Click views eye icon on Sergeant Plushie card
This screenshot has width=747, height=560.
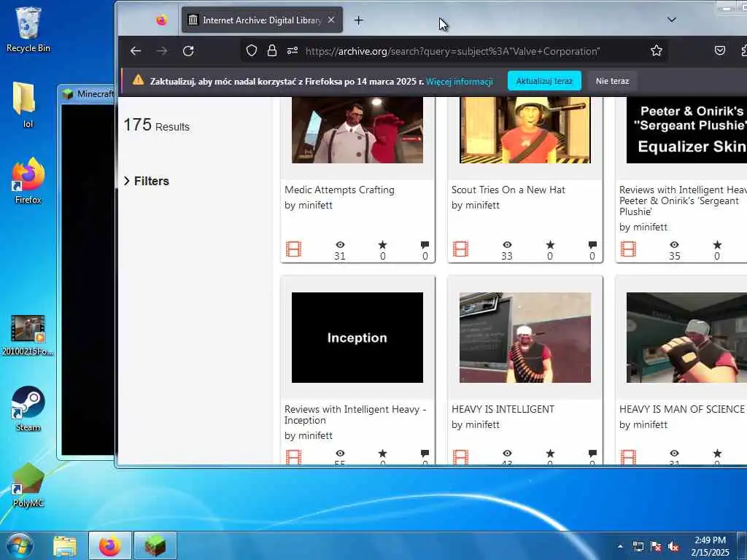[x=674, y=245]
